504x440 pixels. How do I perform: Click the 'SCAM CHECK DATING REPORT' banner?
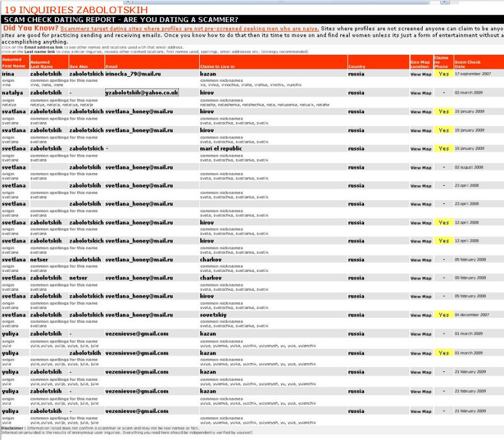121,20
